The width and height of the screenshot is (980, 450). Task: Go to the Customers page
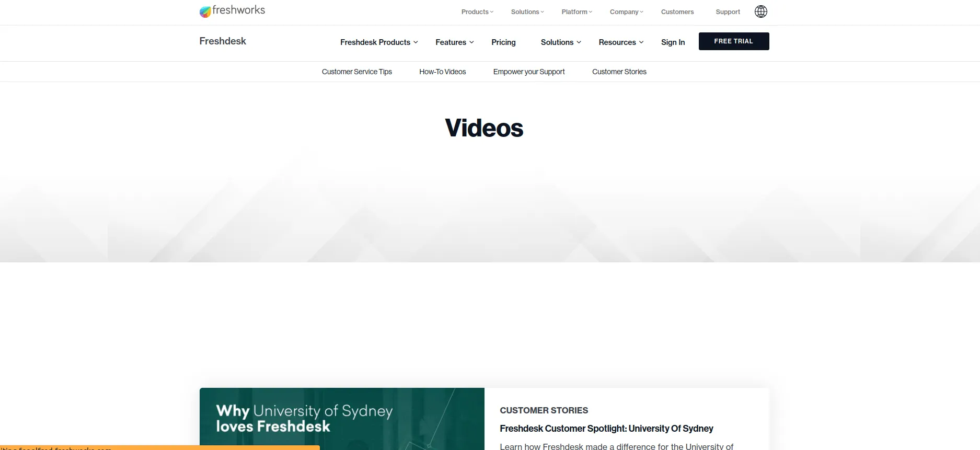[677, 12]
